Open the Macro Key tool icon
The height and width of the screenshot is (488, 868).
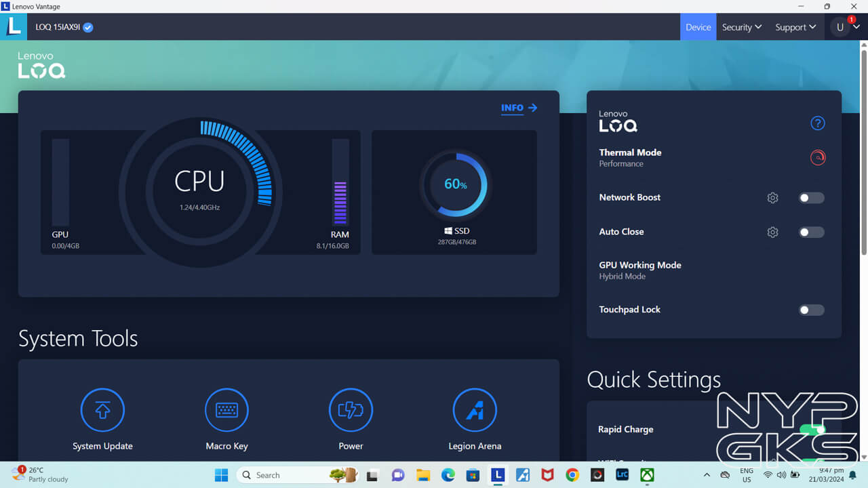pos(226,410)
